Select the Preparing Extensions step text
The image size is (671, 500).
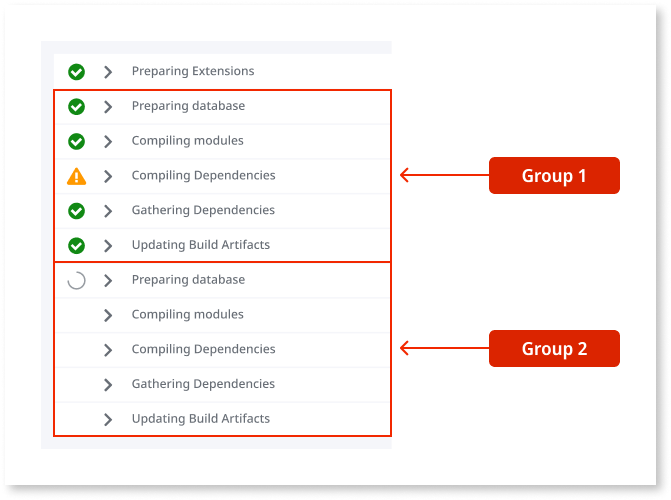(193, 71)
